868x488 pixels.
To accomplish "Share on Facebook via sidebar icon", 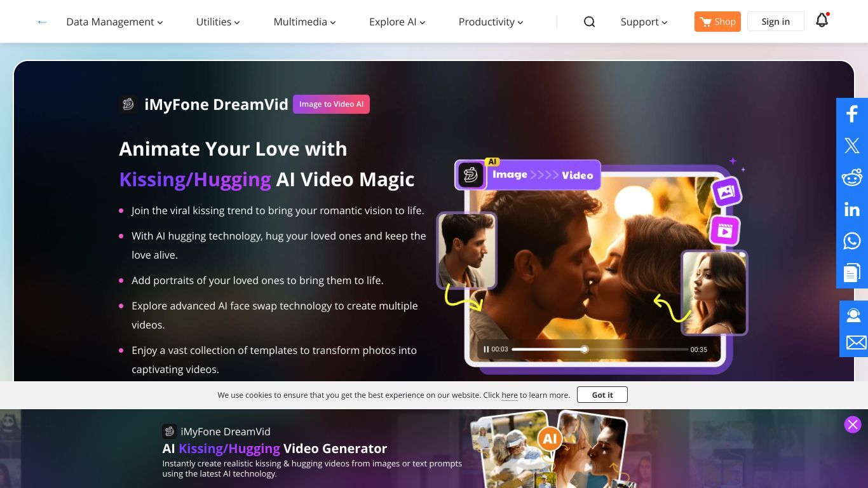I will point(852,114).
